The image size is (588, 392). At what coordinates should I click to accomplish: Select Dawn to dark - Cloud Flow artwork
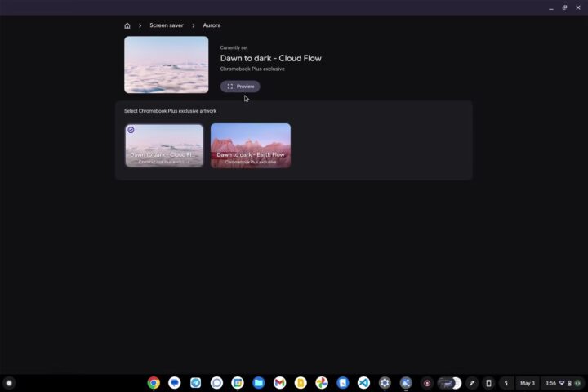(x=164, y=145)
